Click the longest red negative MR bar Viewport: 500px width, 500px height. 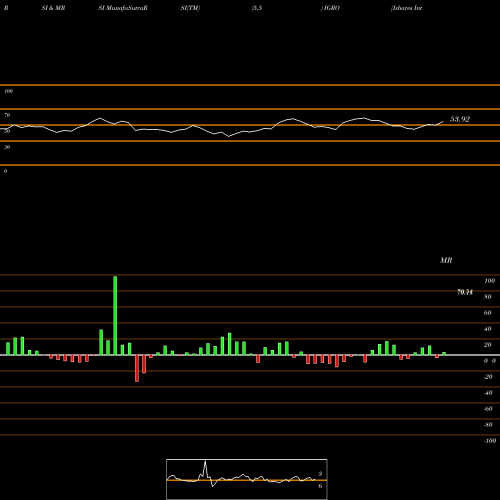click(137, 368)
